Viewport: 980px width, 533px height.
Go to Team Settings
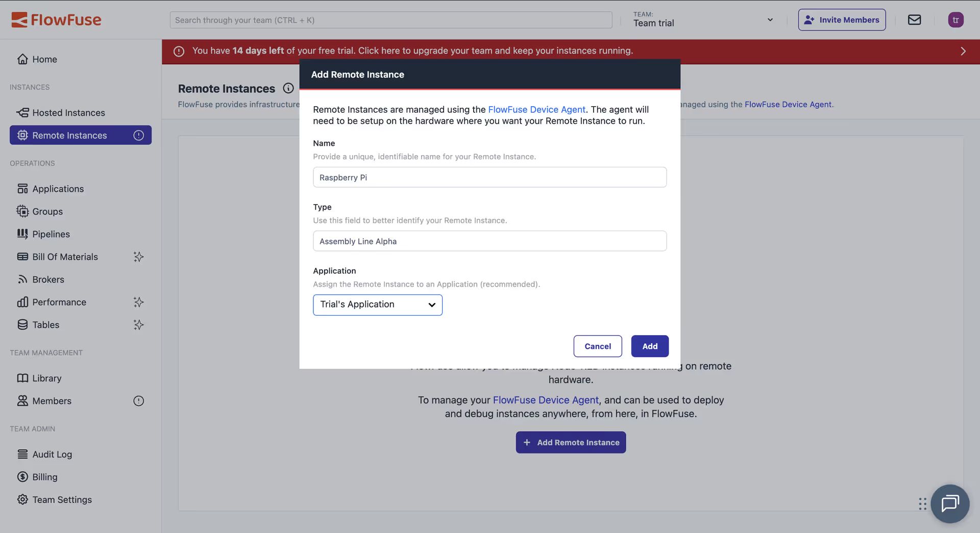pyautogui.click(x=61, y=499)
